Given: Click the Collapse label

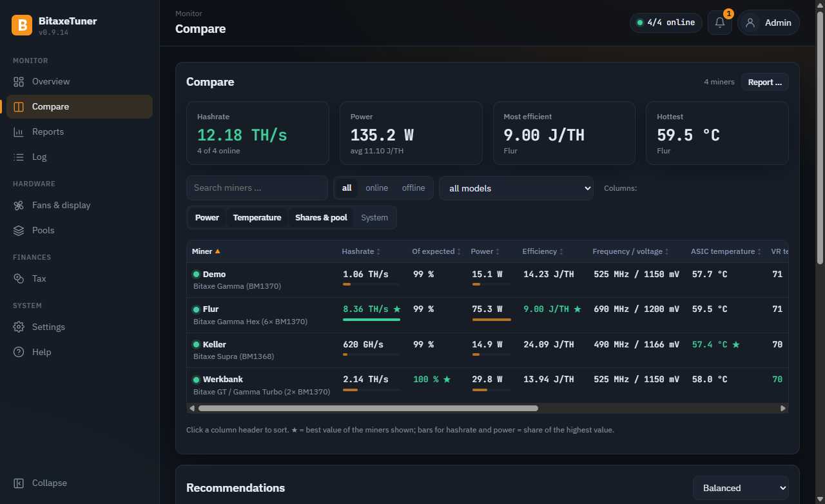Looking at the screenshot, I should click(50, 483).
